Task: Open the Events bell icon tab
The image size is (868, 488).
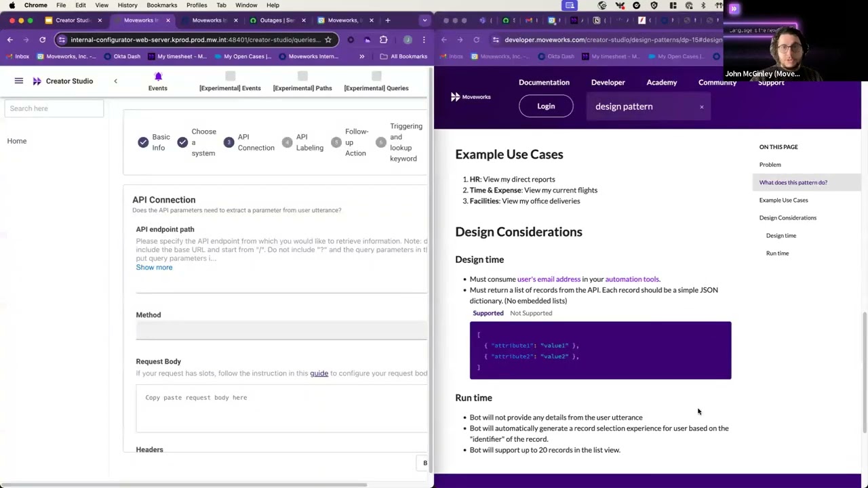Action: [158, 81]
